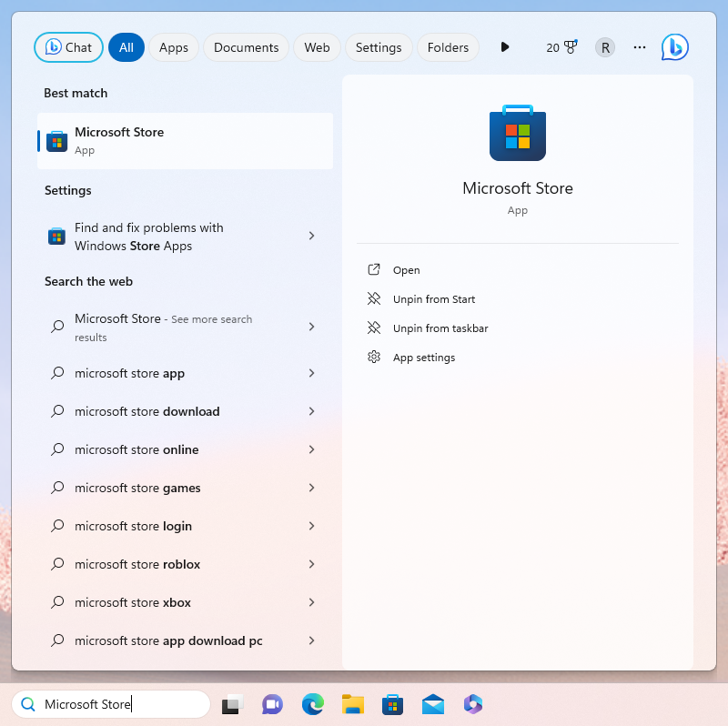Expand 'Find and fix problems' result arrow
The height and width of the screenshot is (726, 728).
(311, 237)
